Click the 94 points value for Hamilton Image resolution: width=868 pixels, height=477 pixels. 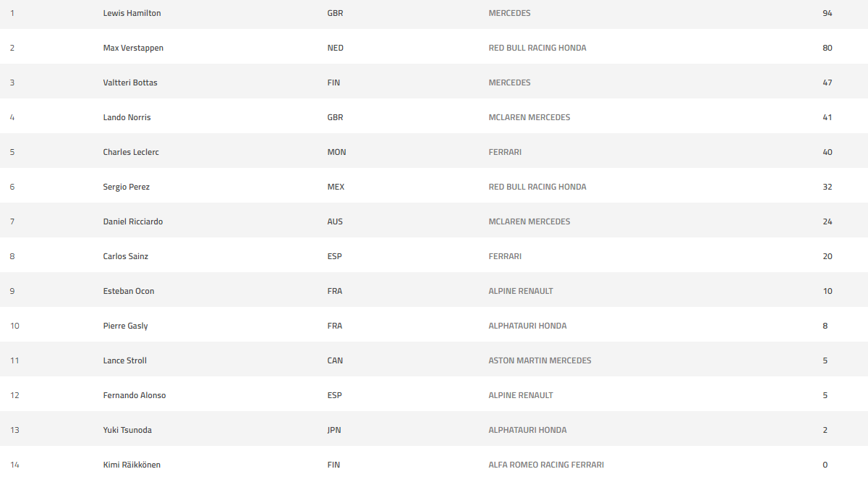click(827, 13)
